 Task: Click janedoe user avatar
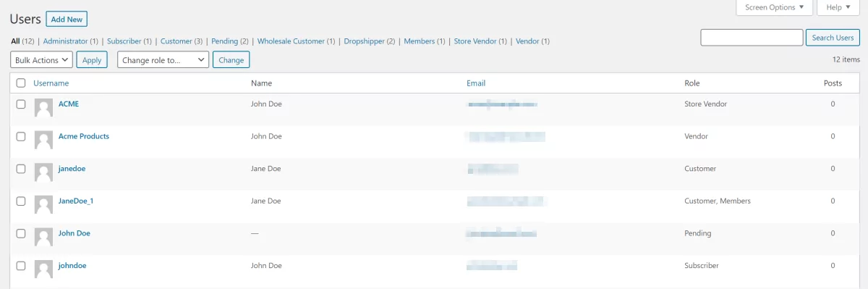pos(43,173)
